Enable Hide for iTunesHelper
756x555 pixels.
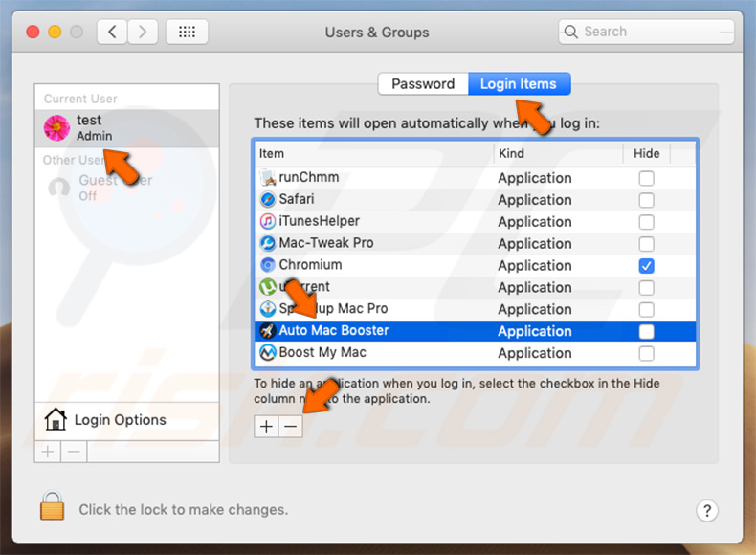[647, 222]
